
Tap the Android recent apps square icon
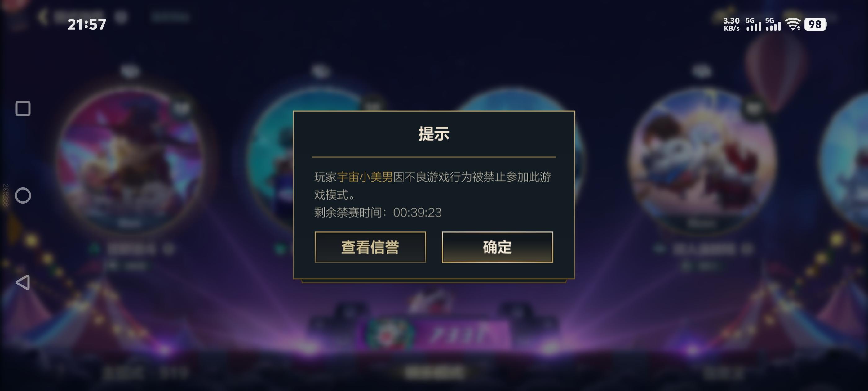(x=23, y=109)
